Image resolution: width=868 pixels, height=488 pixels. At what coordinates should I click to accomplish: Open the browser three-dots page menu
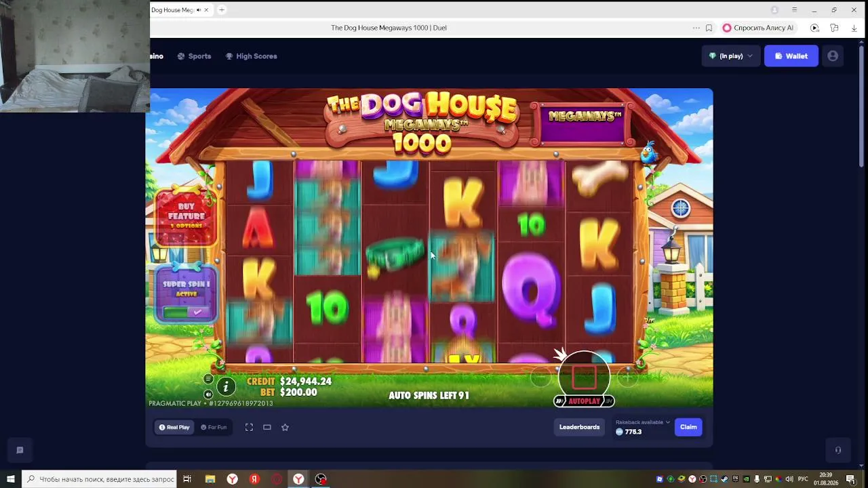point(696,28)
